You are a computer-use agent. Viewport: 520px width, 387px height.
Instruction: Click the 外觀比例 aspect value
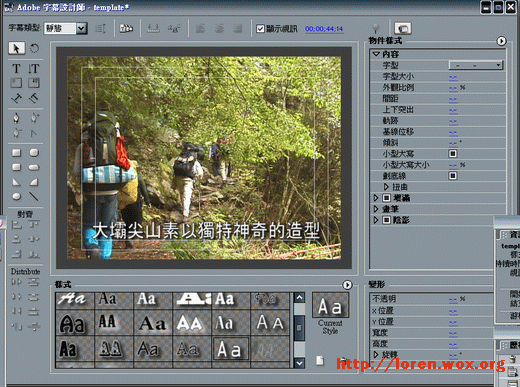pyautogui.click(x=453, y=88)
